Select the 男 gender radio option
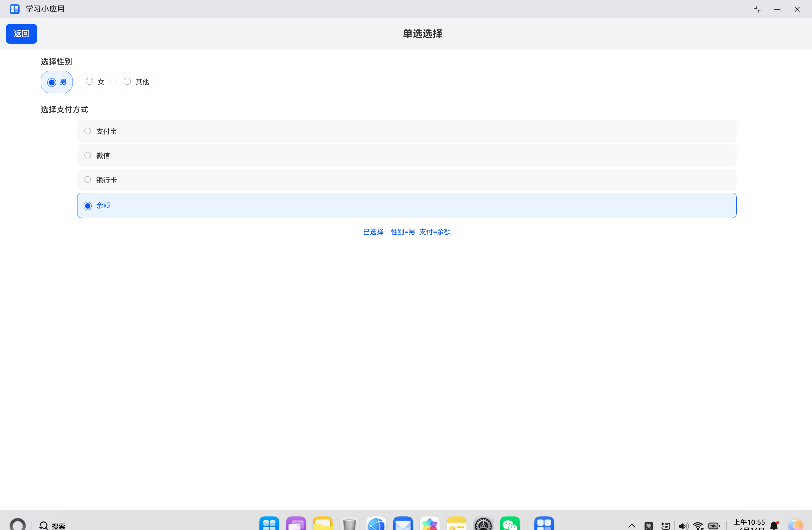This screenshot has width=812, height=530. click(x=57, y=82)
